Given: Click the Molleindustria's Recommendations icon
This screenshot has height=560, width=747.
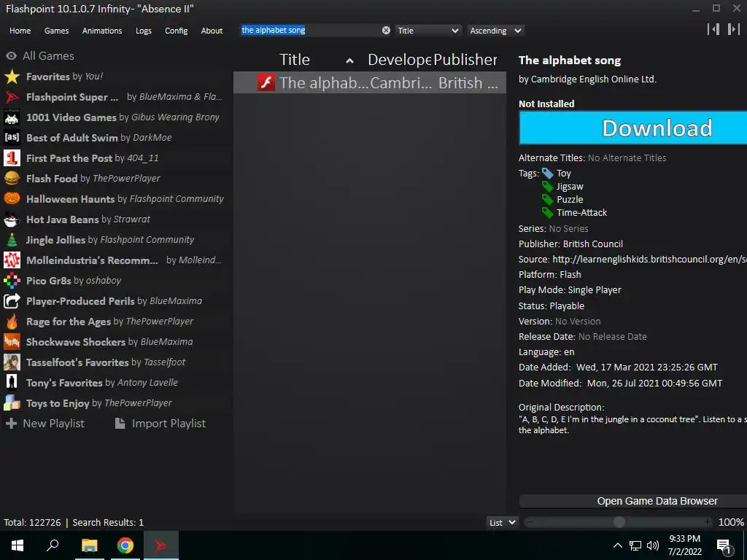Looking at the screenshot, I should pos(12,260).
